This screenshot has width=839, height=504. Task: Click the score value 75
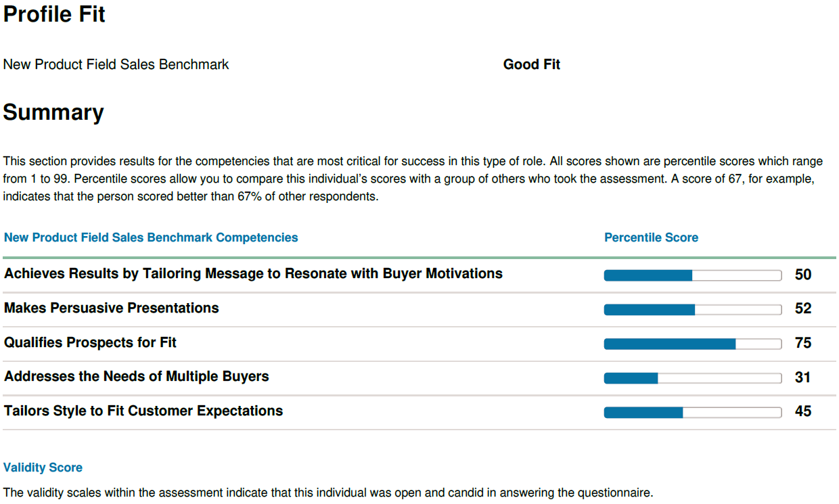(x=803, y=343)
